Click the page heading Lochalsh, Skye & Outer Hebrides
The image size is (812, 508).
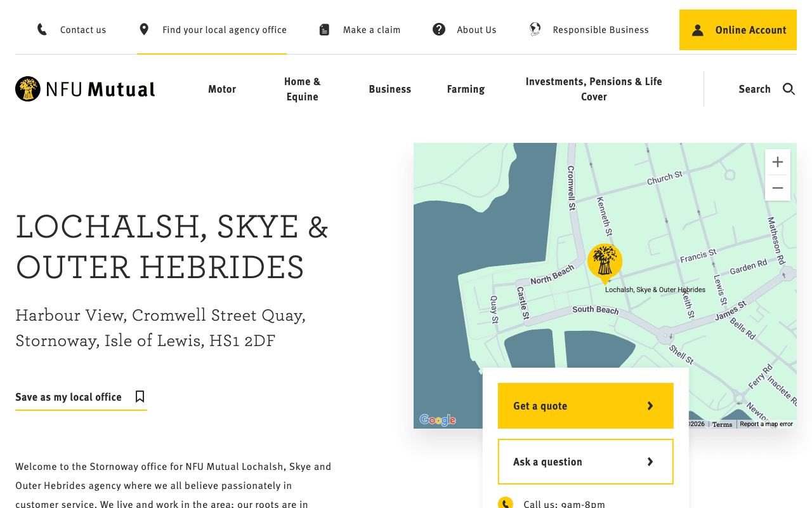coord(172,246)
